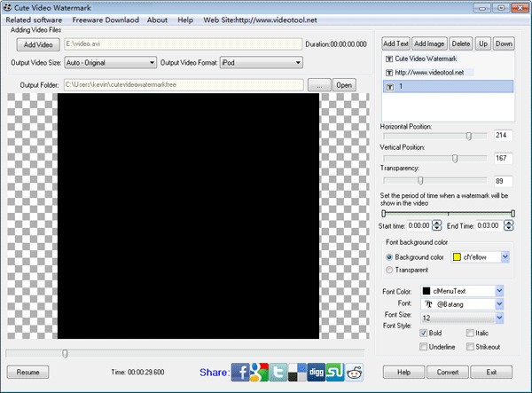This screenshot has width=532, height=393.
Task: Share via the Facebook icon
Action: click(241, 373)
